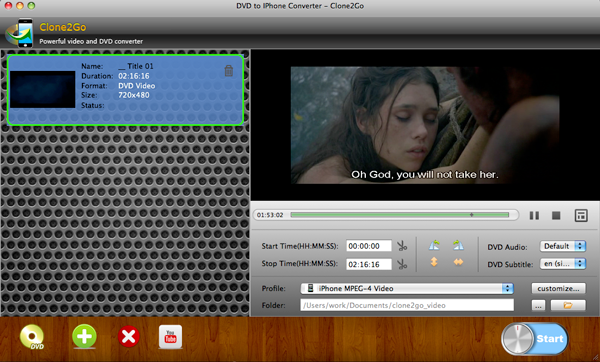Screen dimensions: 600x362
Task: Click the output Folder path field
Action: point(407,305)
